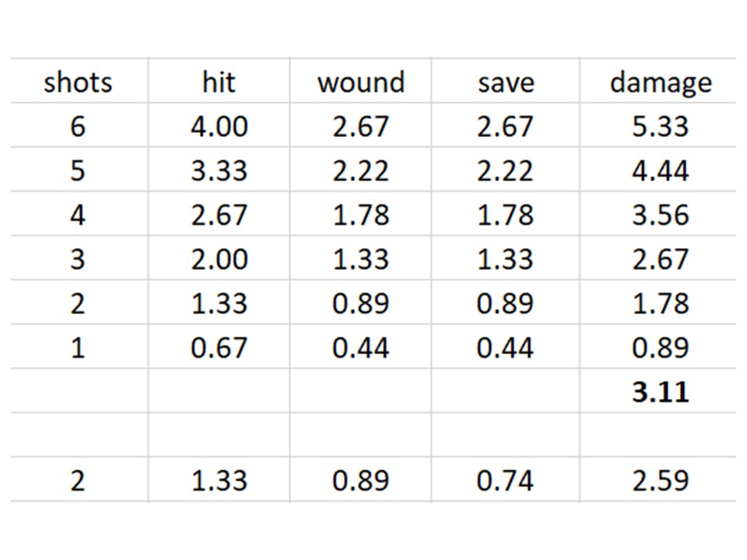Click the "shots" column header
Image resolution: width=747 pixels, height=560 pixels.
pyautogui.click(x=78, y=82)
